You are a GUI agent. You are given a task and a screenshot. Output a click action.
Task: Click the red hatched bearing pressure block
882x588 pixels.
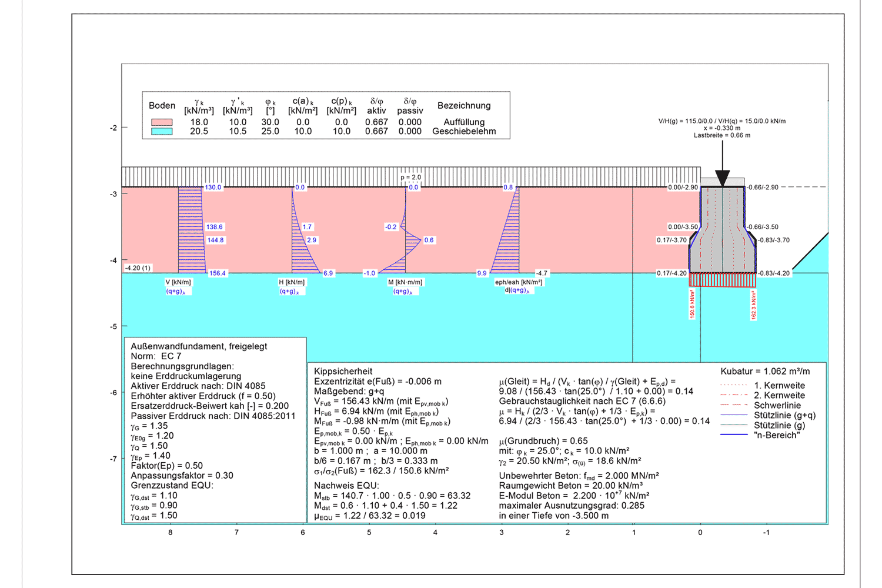tap(723, 280)
